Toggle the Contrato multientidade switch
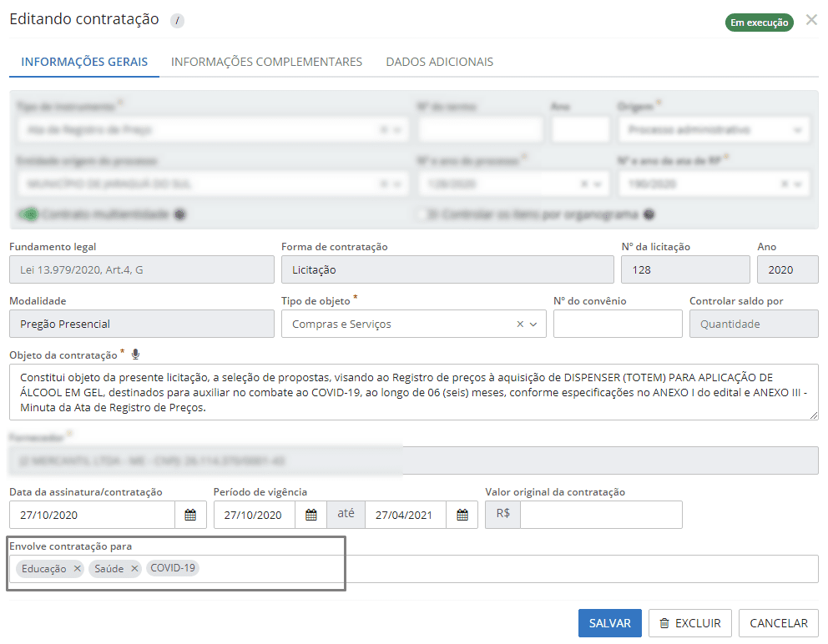The height and width of the screenshot is (644, 828). [x=28, y=214]
